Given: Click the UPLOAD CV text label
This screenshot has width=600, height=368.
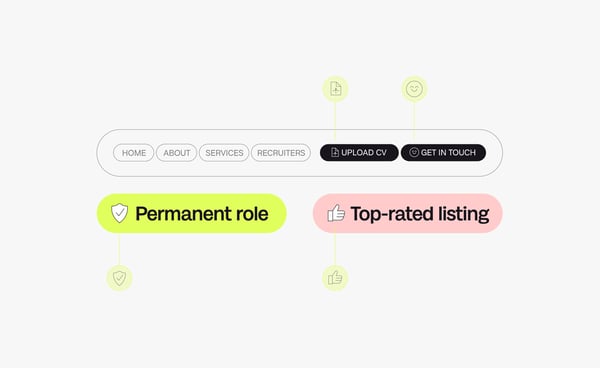Looking at the screenshot, I should point(364,152).
